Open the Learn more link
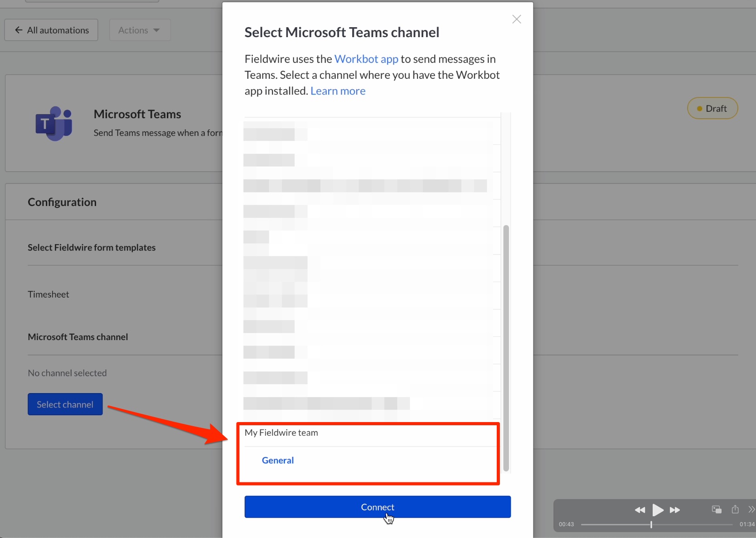The image size is (756, 538). click(338, 91)
